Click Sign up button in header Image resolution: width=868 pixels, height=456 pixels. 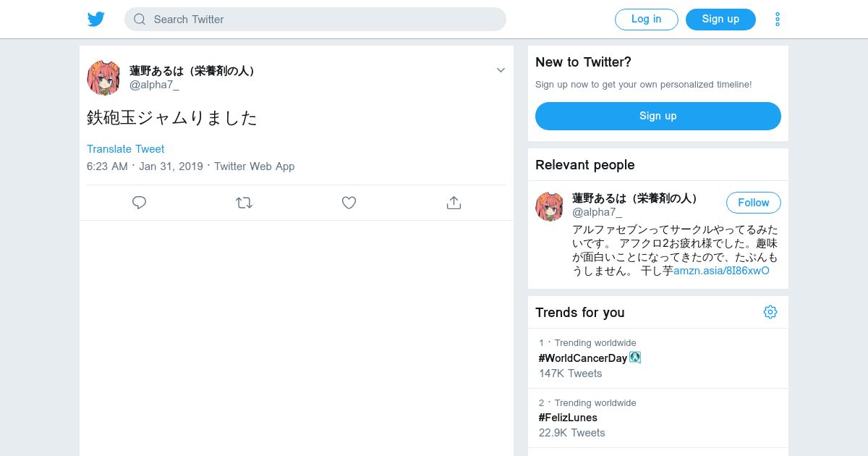pos(720,20)
